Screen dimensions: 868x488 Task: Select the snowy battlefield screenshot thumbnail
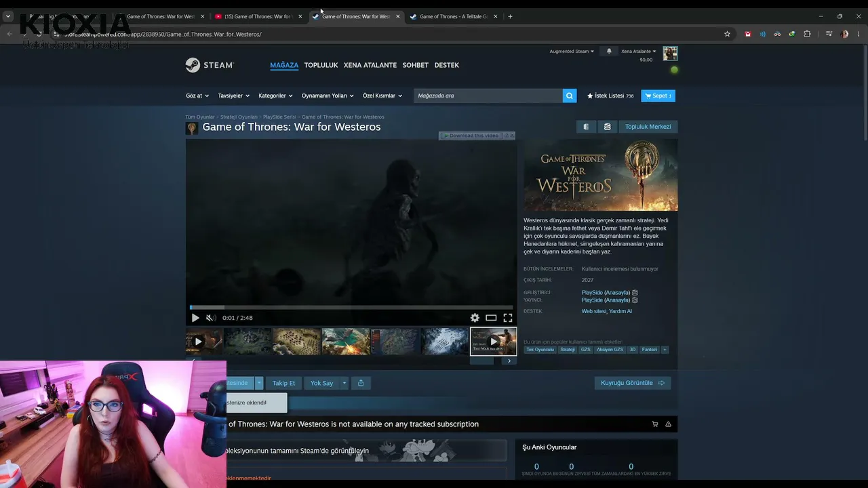coord(444,342)
